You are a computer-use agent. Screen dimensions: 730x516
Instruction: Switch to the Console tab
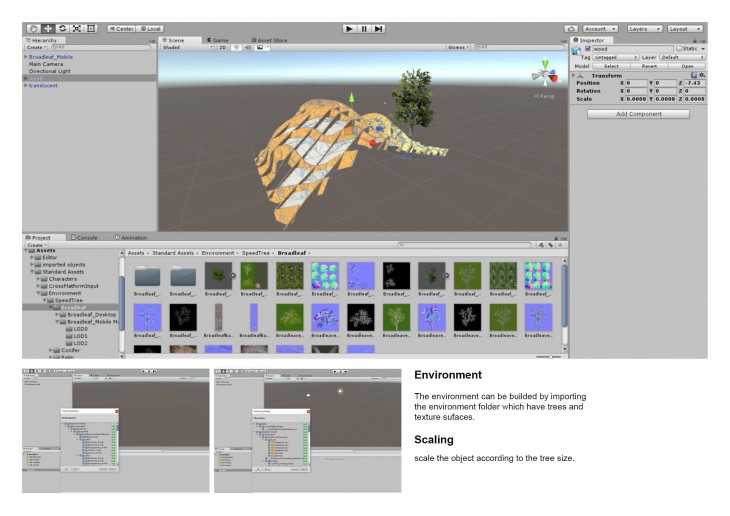86,237
